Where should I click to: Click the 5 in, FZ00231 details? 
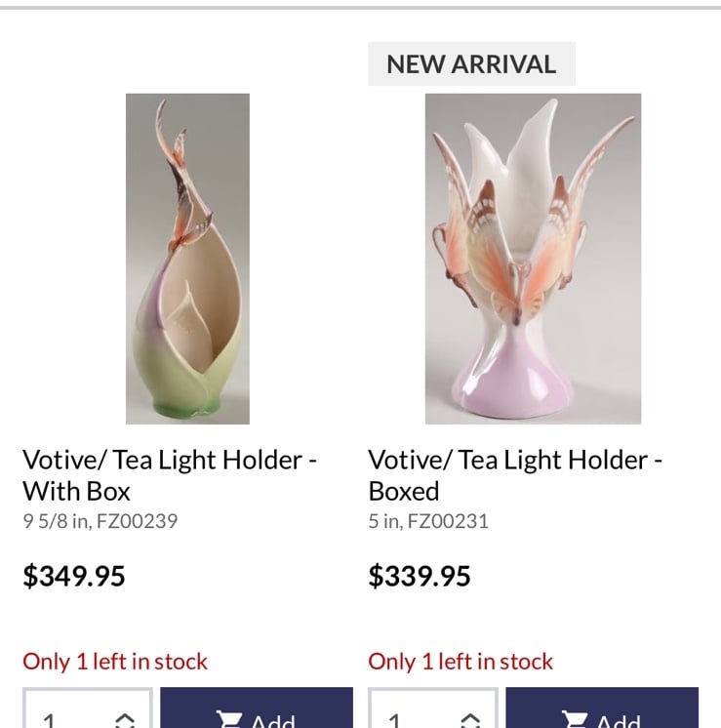(x=428, y=521)
